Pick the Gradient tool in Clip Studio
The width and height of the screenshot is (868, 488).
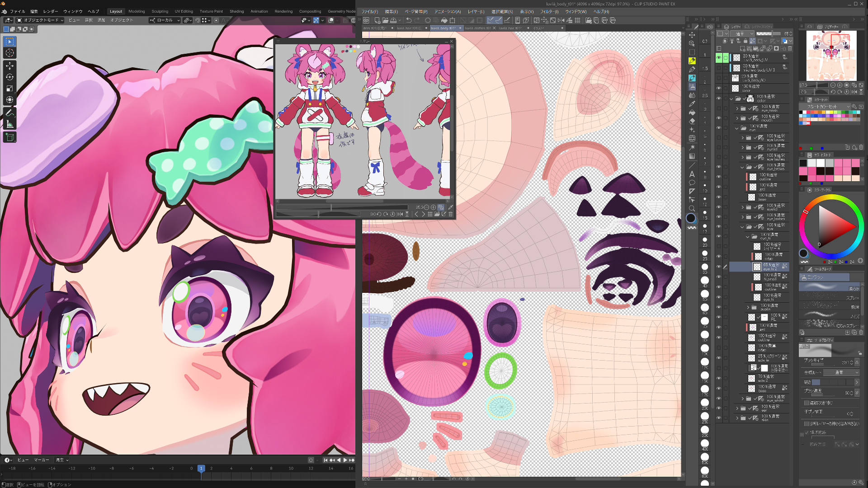click(x=692, y=156)
